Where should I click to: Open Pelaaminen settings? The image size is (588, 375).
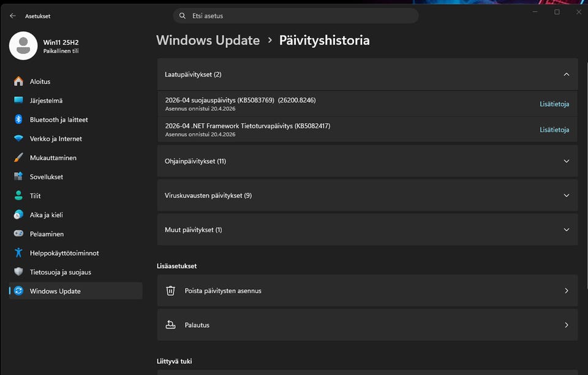76,234
